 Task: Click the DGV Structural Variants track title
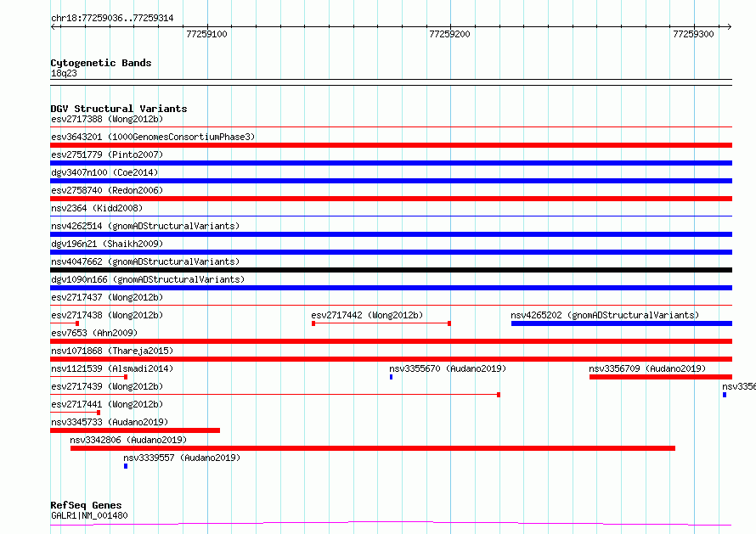[x=119, y=109]
